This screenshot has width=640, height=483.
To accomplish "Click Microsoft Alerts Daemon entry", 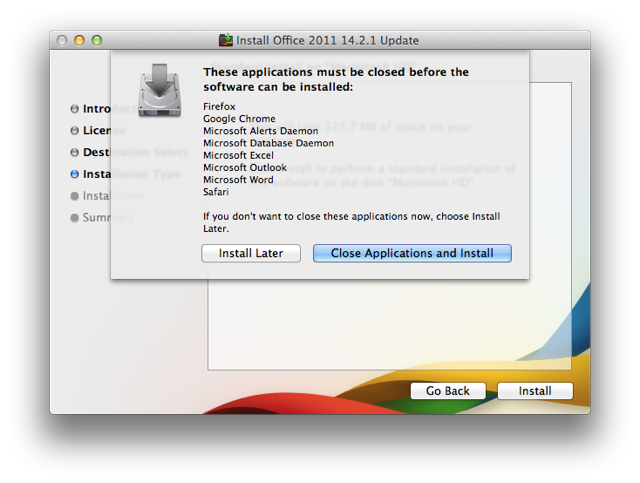I will (260, 131).
